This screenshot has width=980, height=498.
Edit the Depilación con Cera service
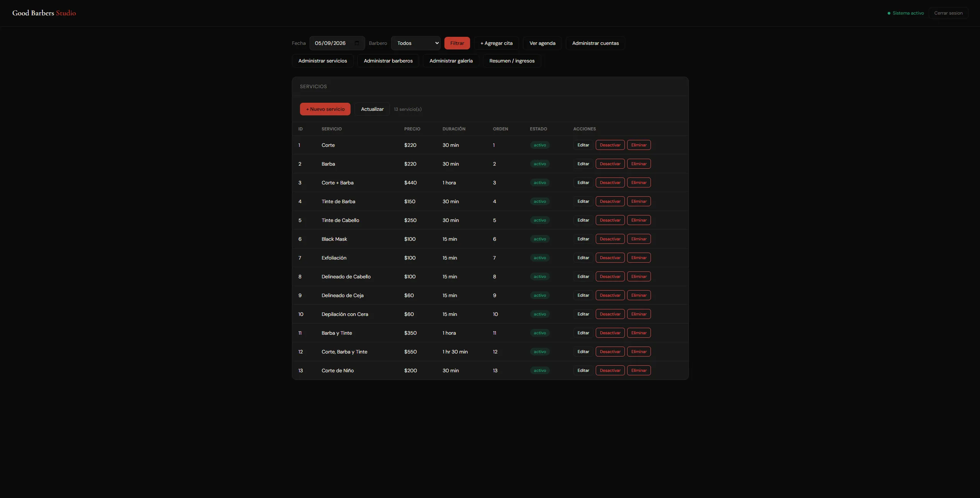(583, 314)
